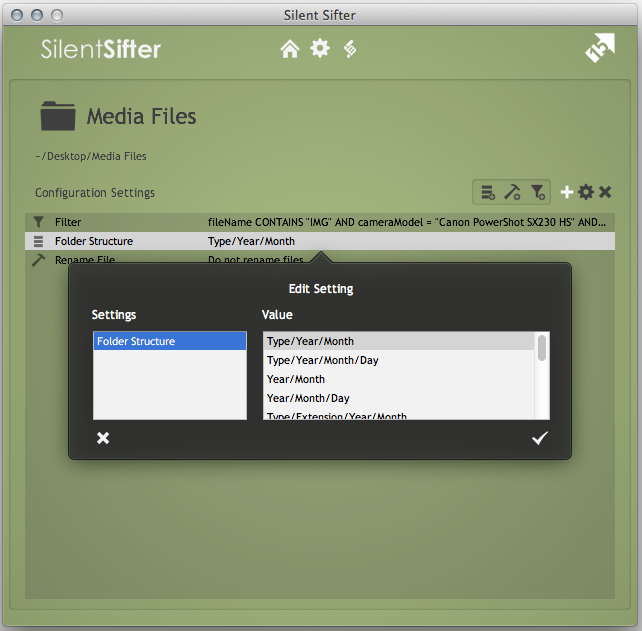Click the Folder Structure row list icon

pos(38,241)
